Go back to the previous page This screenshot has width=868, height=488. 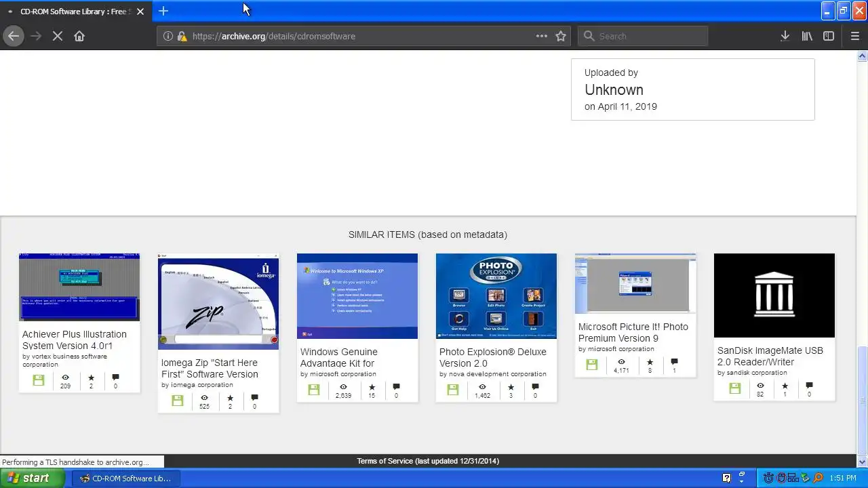pos(14,36)
